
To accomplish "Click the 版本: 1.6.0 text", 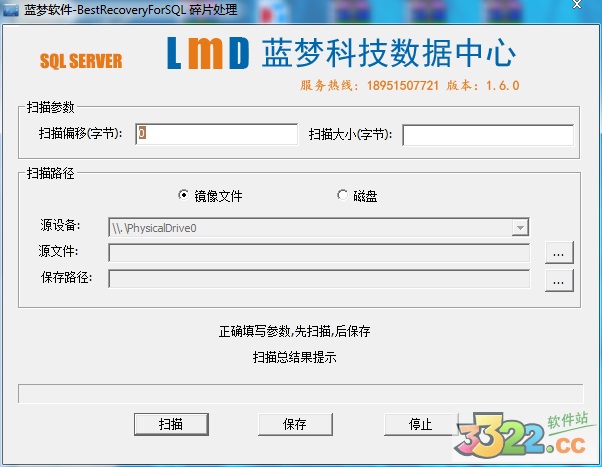I will 483,85.
